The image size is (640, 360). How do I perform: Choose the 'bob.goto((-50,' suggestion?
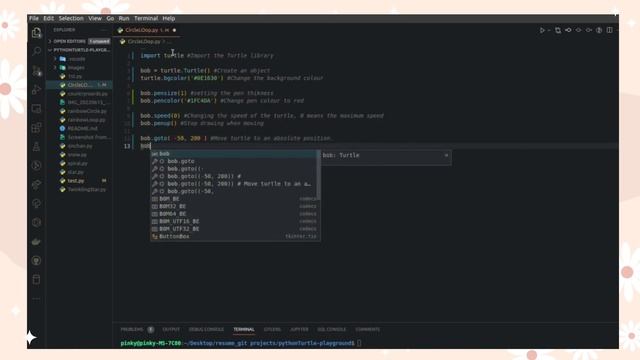pos(235,191)
